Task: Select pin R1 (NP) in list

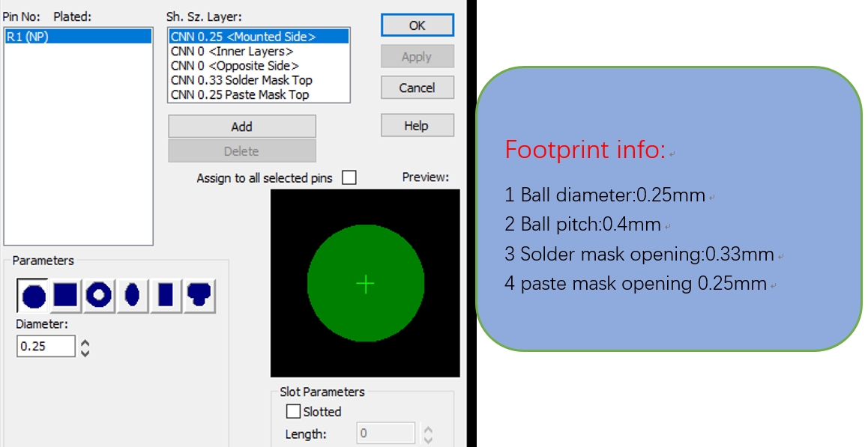Action: (x=78, y=37)
